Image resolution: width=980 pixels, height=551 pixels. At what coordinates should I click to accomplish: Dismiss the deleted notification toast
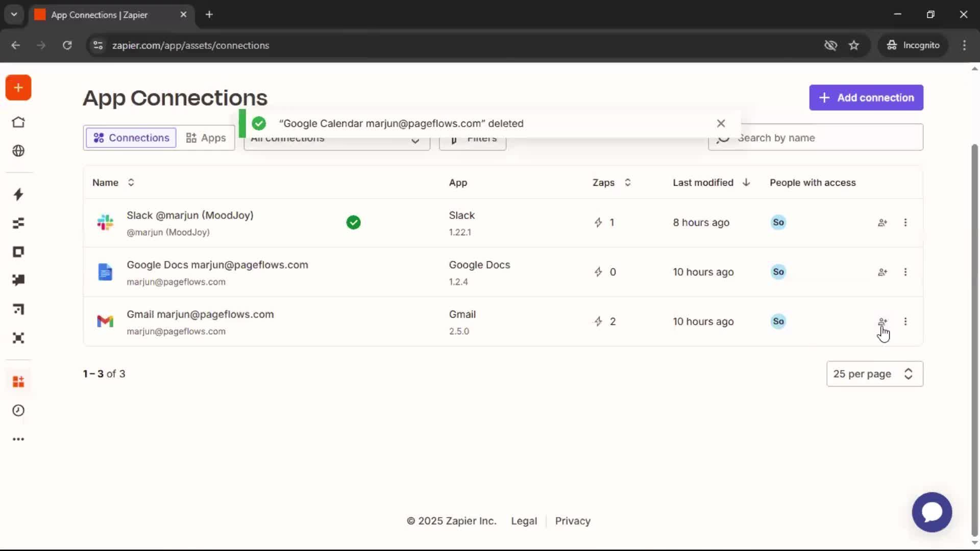721,123
